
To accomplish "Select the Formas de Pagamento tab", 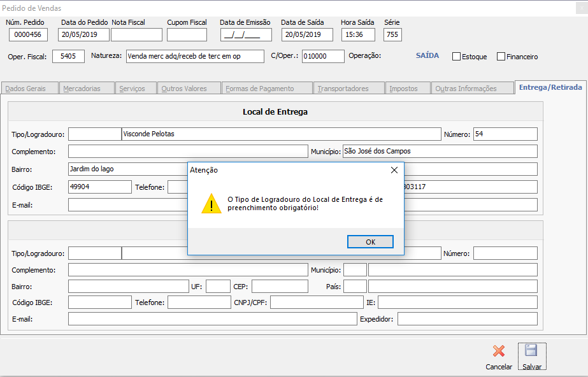I will point(267,89).
